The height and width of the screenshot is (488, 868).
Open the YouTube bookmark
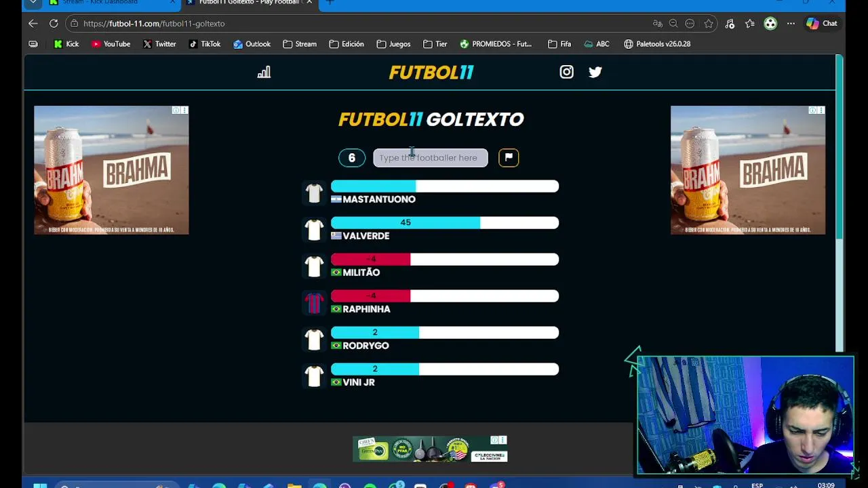click(111, 43)
